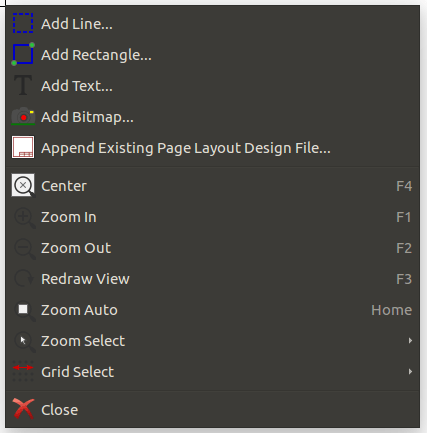
Task: Click the dashed-square Add Line icon
Action: coord(23,23)
